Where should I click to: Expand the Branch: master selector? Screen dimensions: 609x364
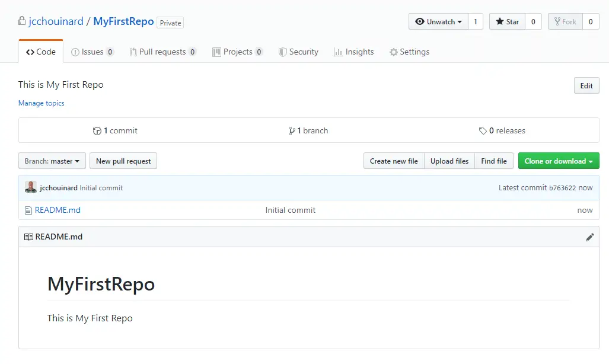click(52, 161)
